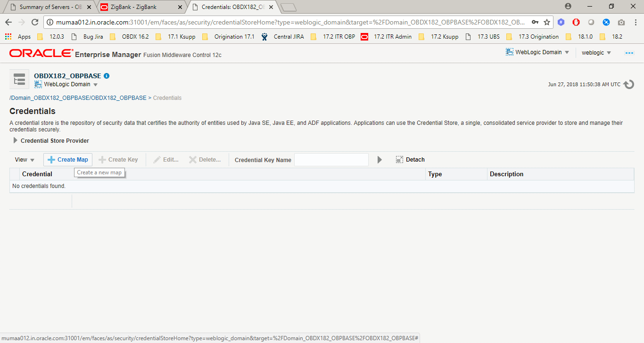Viewport: 644px width, 343px height.
Task: Open the 17.2 Ksupp bookmark folder
Action: click(438, 37)
